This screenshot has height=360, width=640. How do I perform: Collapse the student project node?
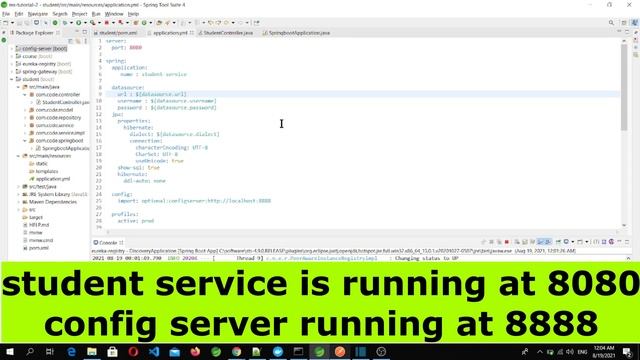pyautogui.click(x=11, y=79)
